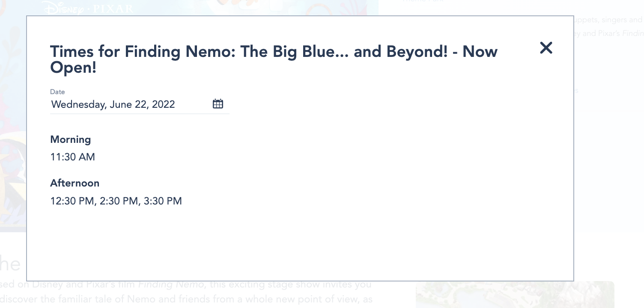The width and height of the screenshot is (644, 308).
Task: Click the faded Theme Park text
Action: pos(422,1)
